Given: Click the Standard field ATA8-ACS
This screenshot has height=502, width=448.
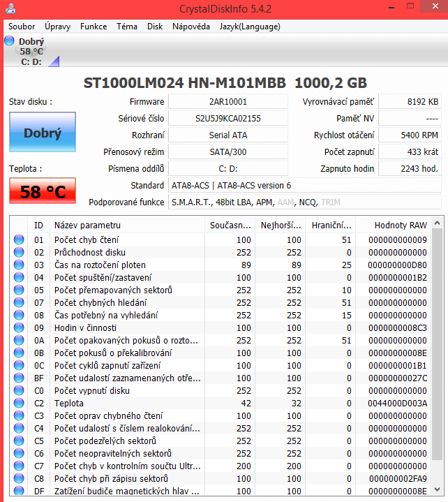Looking at the screenshot, I should pos(305,185).
